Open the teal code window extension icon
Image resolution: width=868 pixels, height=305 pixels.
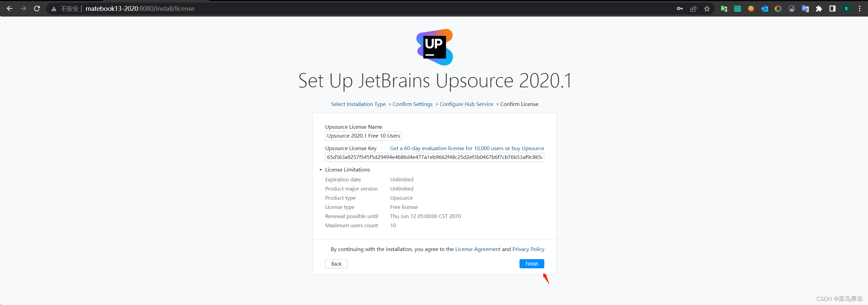click(737, 9)
